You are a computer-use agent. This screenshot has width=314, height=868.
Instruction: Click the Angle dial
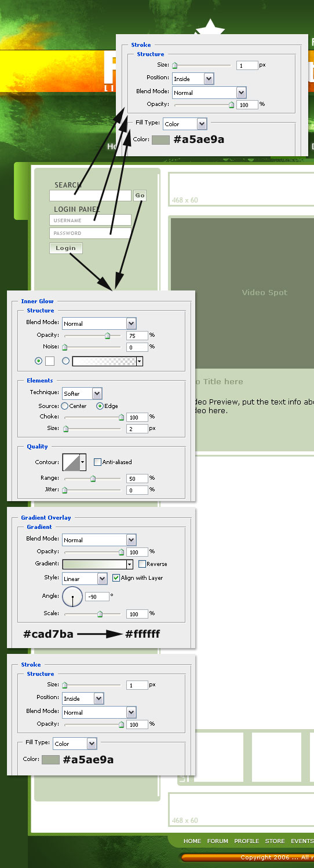[72, 596]
